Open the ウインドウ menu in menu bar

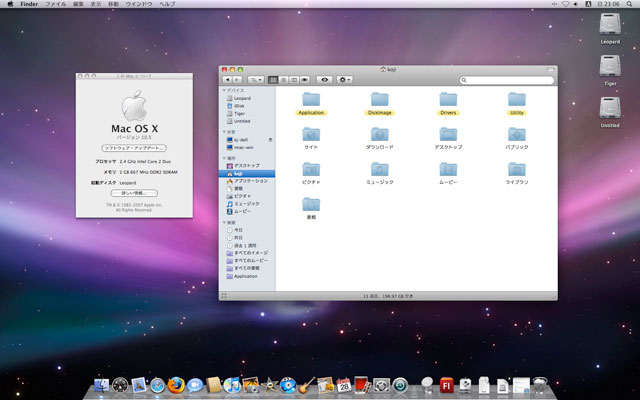(x=137, y=5)
